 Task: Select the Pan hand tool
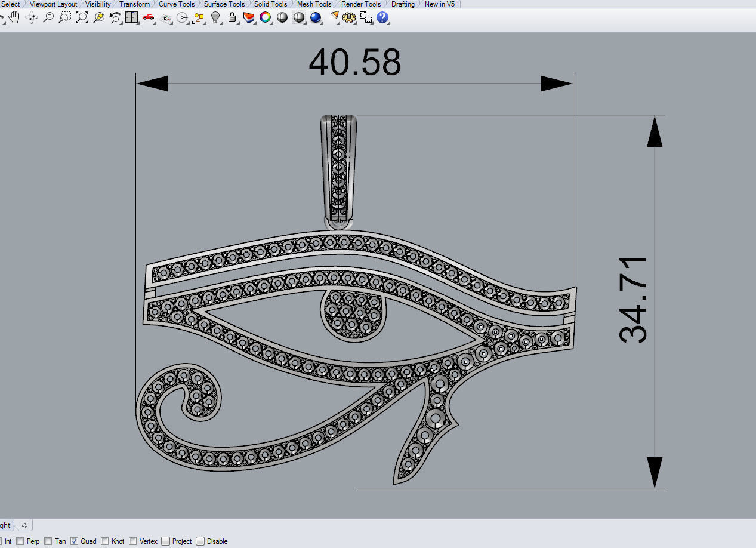pos(14,18)
